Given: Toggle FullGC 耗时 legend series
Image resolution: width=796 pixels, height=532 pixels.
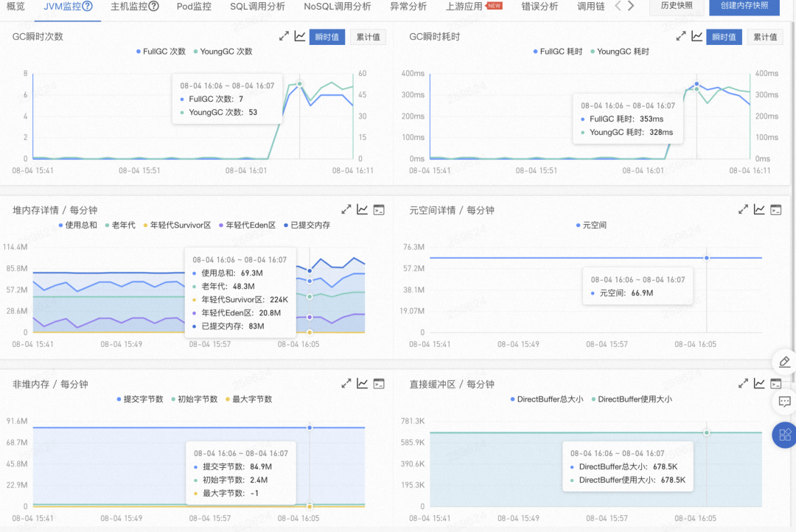Looking at the screenshot, I should (558, 52).
